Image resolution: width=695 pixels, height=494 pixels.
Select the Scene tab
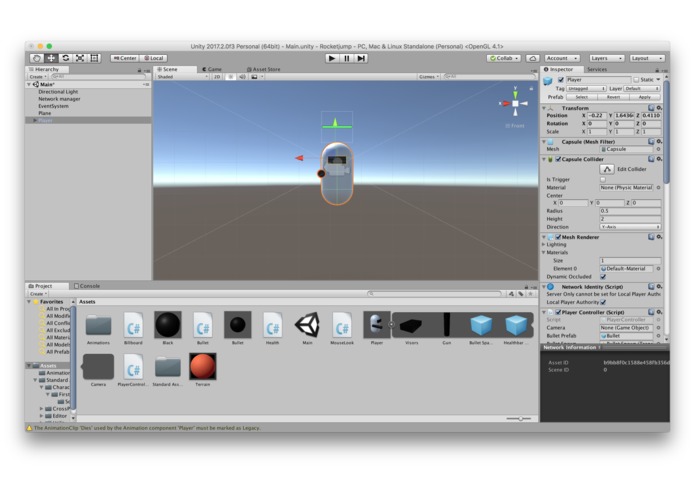click(x=167, y=69)
